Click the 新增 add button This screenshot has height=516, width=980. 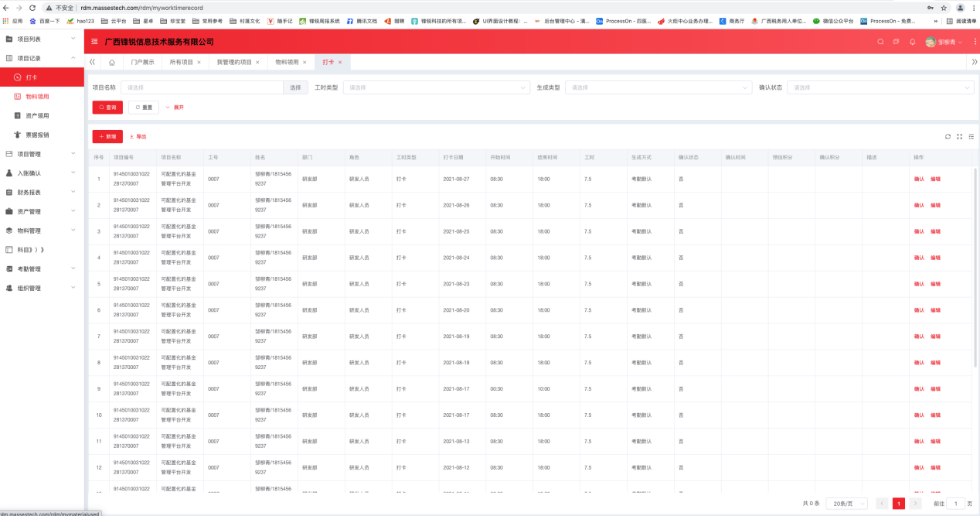click(x=107, y=136)
